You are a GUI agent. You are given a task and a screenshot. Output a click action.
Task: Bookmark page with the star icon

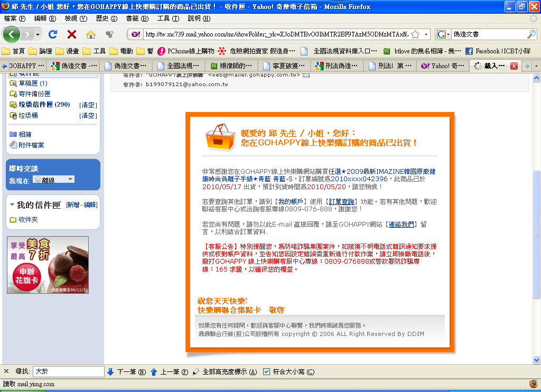(415, 34)
